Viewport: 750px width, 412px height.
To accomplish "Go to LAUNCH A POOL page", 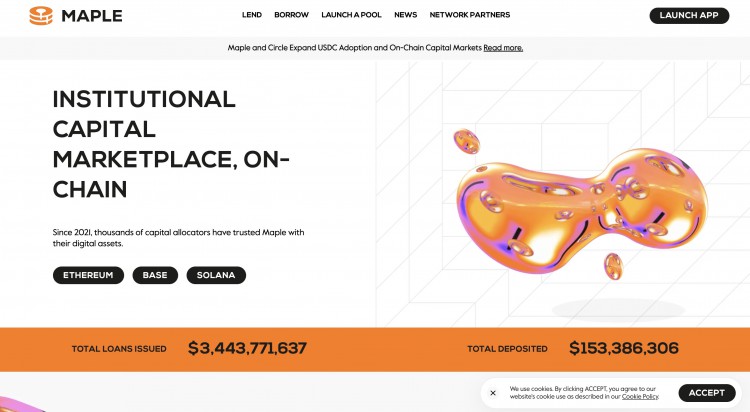I will (x=351, y=15).
